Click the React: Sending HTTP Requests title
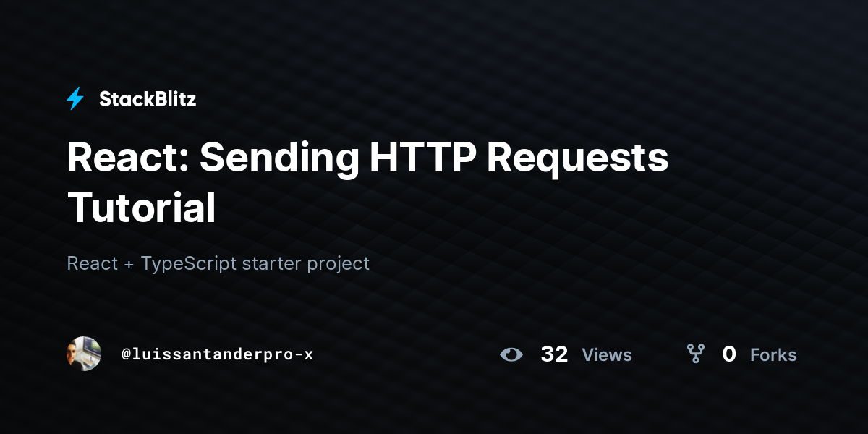This screenshot has width=868, height=434. pyautogui.click(x=367, y=158)
